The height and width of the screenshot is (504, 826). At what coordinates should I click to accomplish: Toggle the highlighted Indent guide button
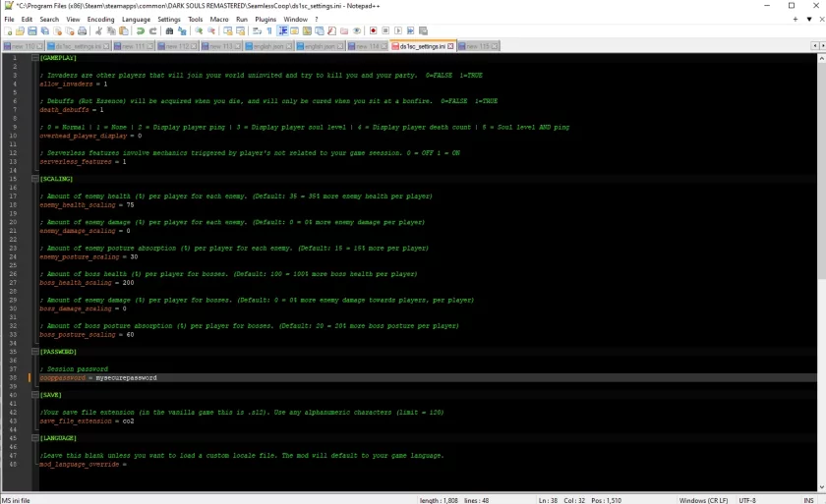tap(282, 31)
